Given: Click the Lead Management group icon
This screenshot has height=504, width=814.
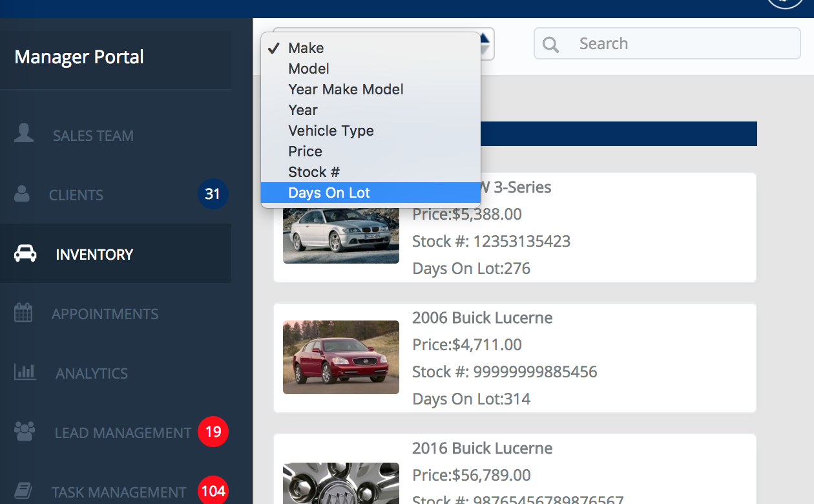Looking at the screenshot, I should click(25, 431).
